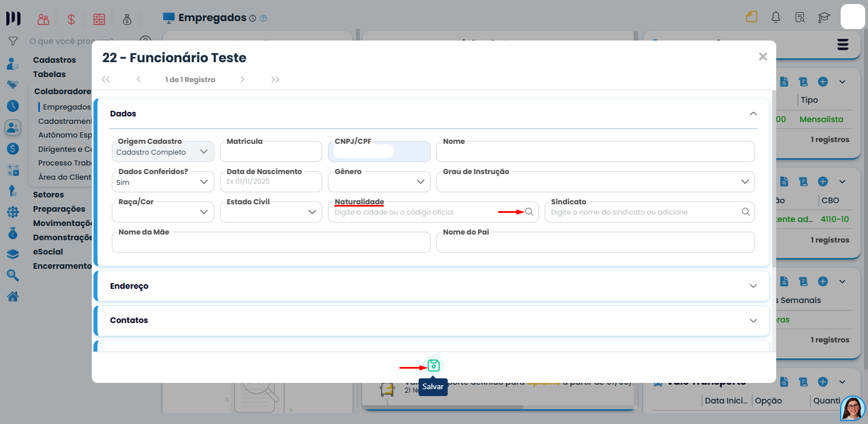Viewport: 868px width, 424px height.
Task: Click the CNPJ/CPF field
Action: click(x=379, y=152)
